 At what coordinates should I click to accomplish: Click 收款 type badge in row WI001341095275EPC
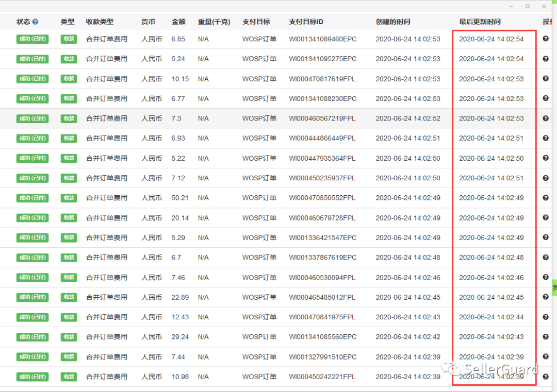point(69,59)
